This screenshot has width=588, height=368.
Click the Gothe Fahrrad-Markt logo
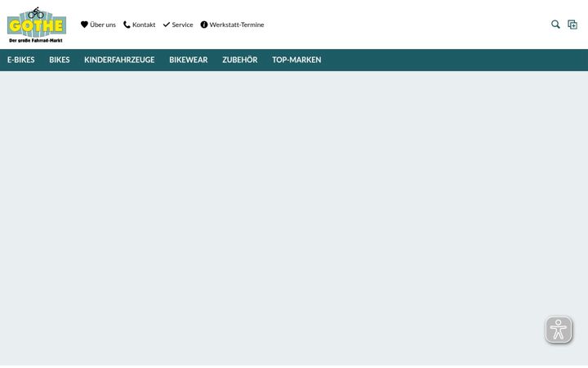[x=37, y=25]
